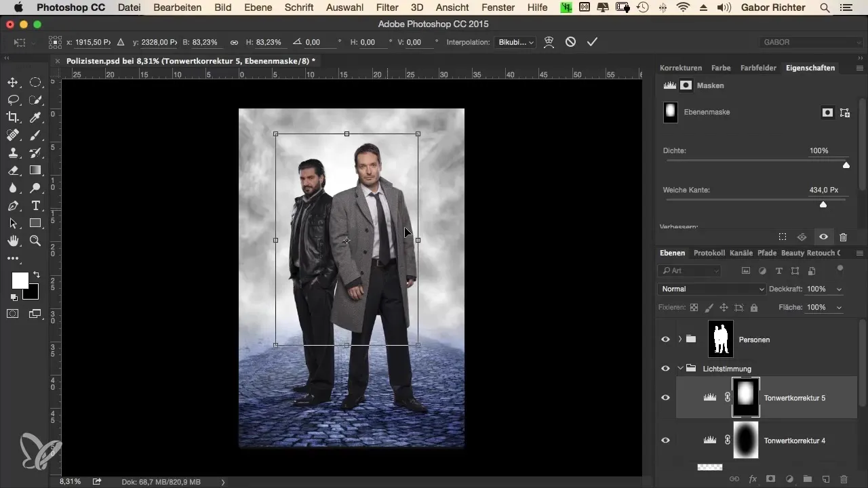Open the layer filter Art dropdown
868x488 pixels.
(689, 270)
